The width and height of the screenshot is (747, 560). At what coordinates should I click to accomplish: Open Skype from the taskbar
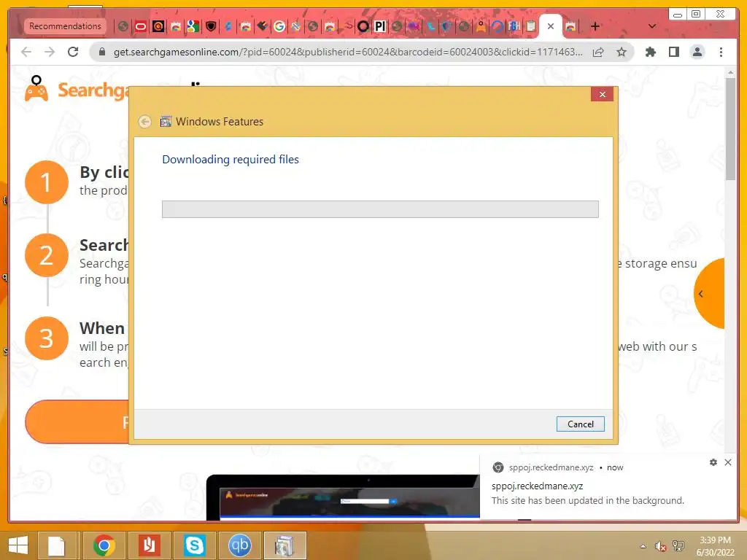pyautogui.click(x=194, y=545)
